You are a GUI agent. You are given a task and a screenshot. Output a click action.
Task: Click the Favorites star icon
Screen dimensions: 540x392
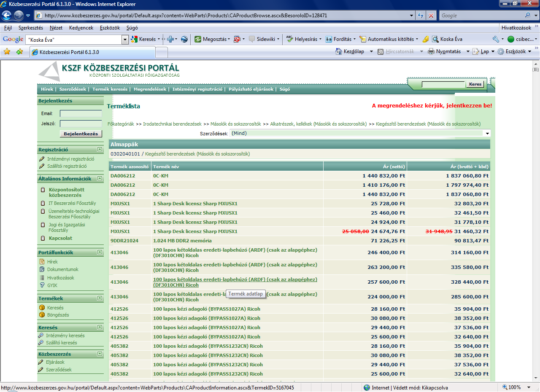(x=7, y=51)
